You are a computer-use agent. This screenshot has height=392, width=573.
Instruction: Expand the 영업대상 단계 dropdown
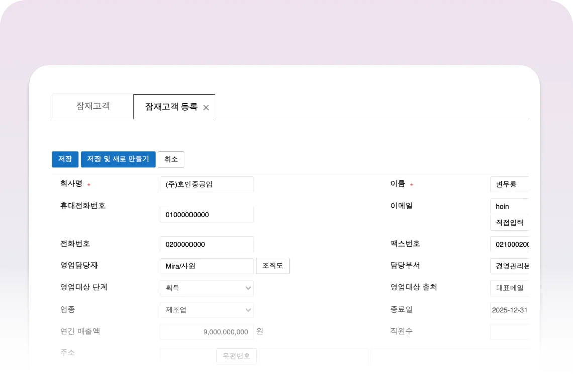click(x=207, y=288)
